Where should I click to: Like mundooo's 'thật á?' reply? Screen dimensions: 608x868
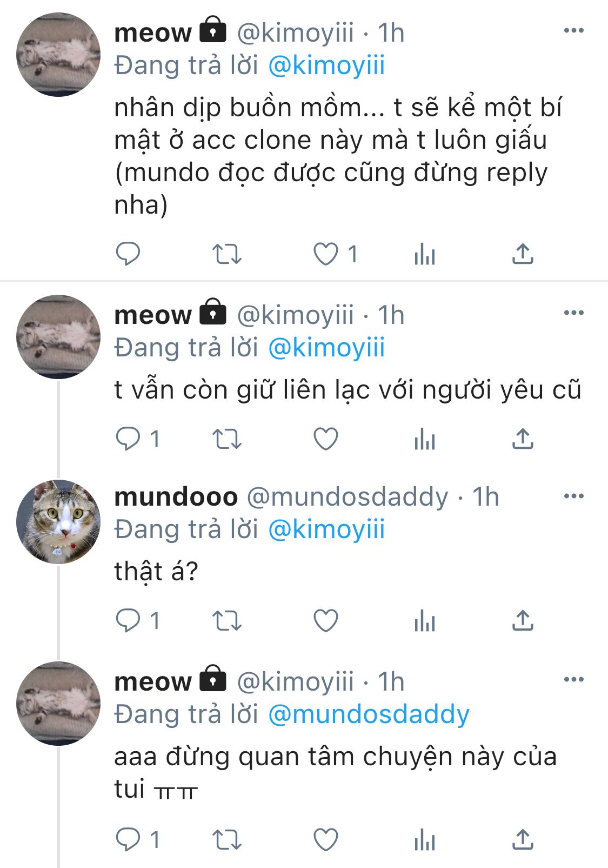(x=326, y=620)
